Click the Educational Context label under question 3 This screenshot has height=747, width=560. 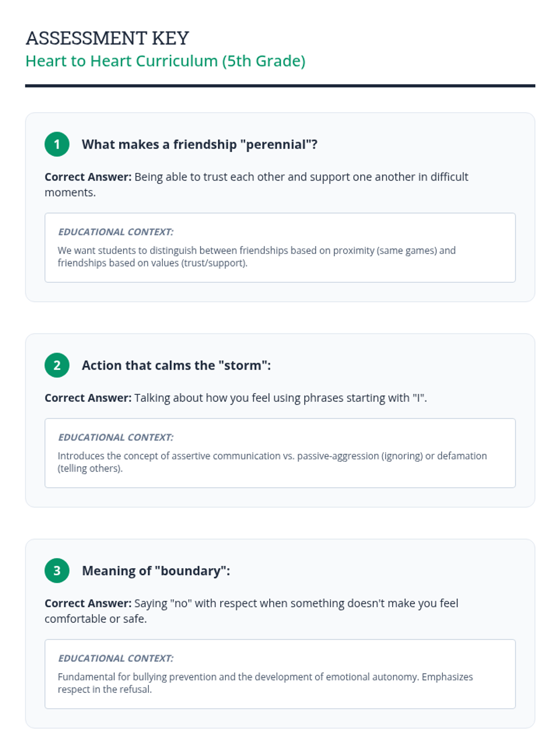[x=115, y=658]
